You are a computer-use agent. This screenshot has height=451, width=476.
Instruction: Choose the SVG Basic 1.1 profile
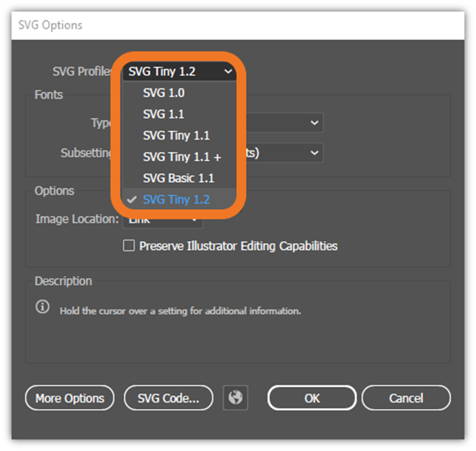pyautogui.click(x=180, y=178)
